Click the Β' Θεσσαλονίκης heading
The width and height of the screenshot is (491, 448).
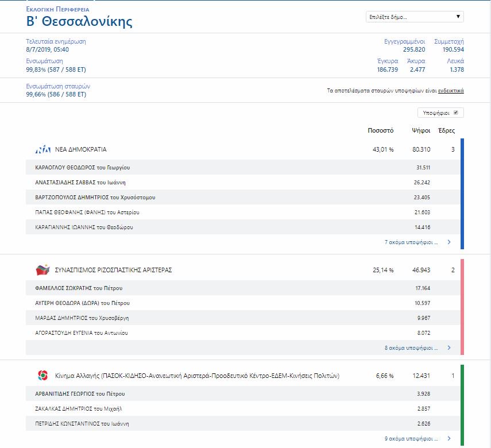pos(79,22)
